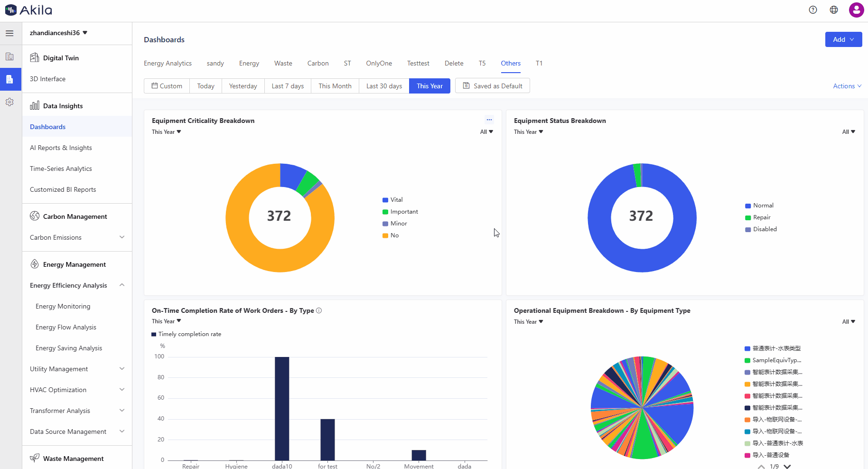Click the Saved as Default button
This screenshot has width=868, height=469.
pos(492,86)
